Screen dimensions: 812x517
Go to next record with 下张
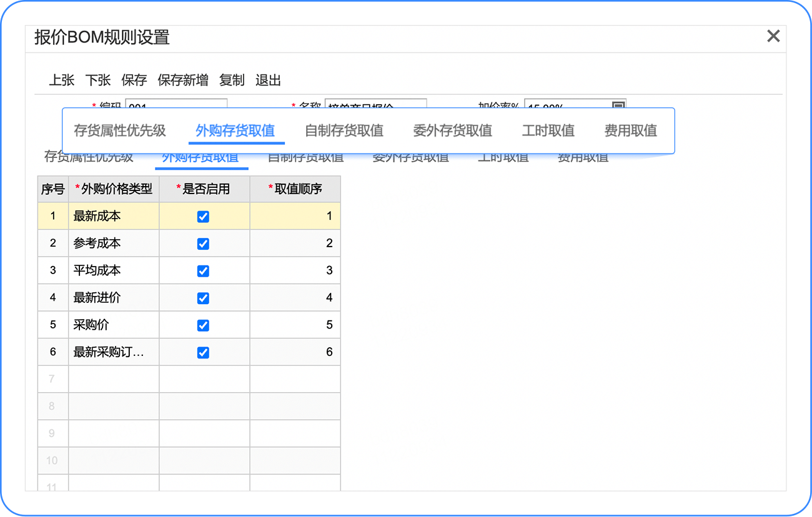pos(98,80)
